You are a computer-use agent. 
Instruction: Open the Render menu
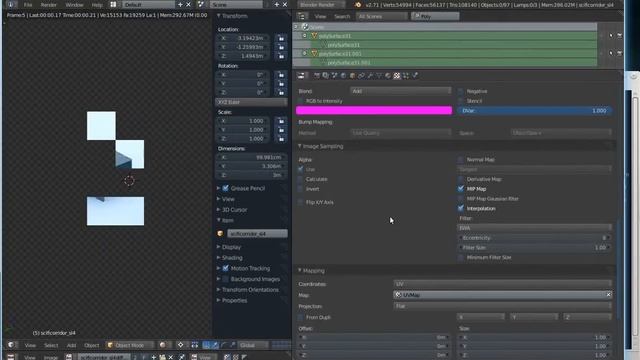click(x=49, y=5)
